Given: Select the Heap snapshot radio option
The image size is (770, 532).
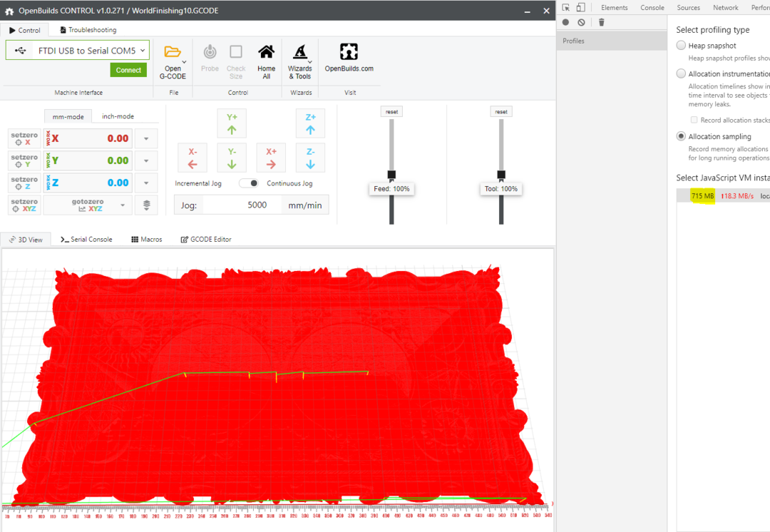Looking at the screenshot, I should [682, 46].
